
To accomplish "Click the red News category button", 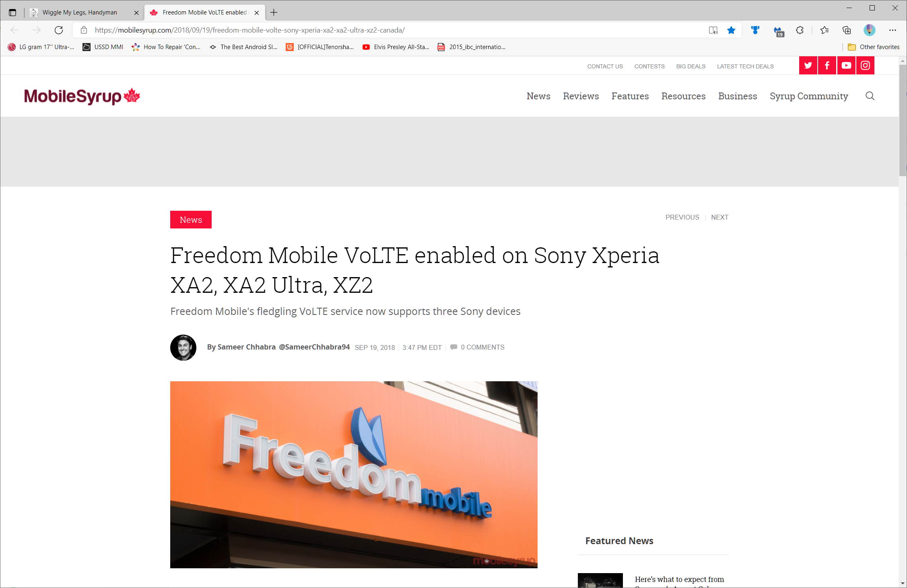I will click(x=191, y=220).
